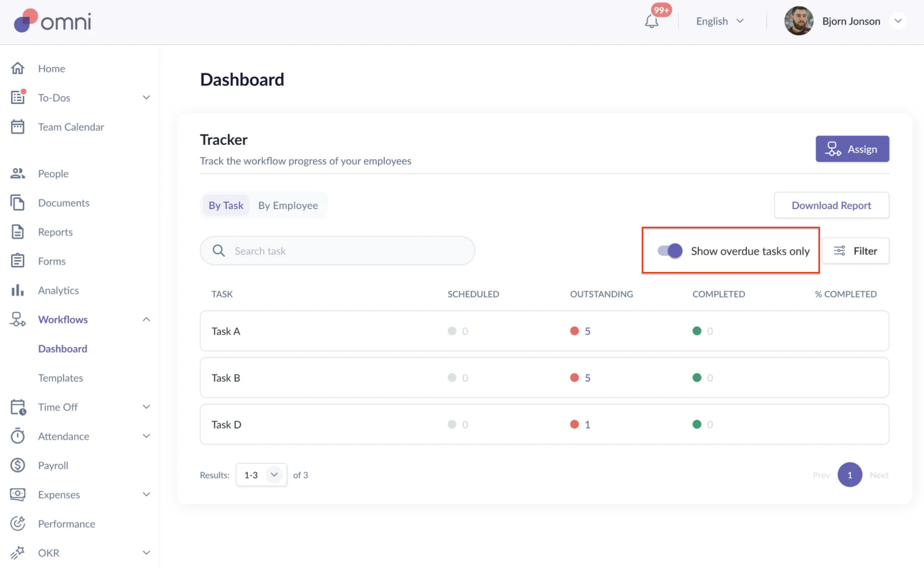Click the Payroll dollar icon
Image resolution: width=924 pixels, height=568 pixels.
point(17,465)
